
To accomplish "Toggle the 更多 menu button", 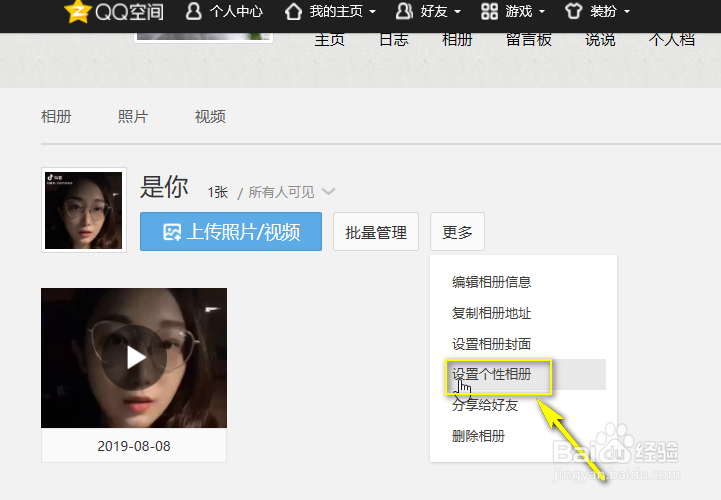I will (457, 231).
